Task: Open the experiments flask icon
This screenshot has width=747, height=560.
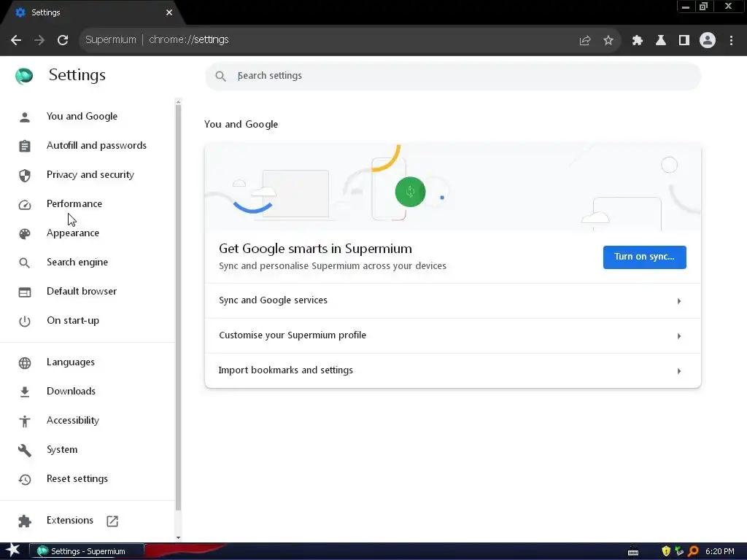Action: [x=661, y=41]
